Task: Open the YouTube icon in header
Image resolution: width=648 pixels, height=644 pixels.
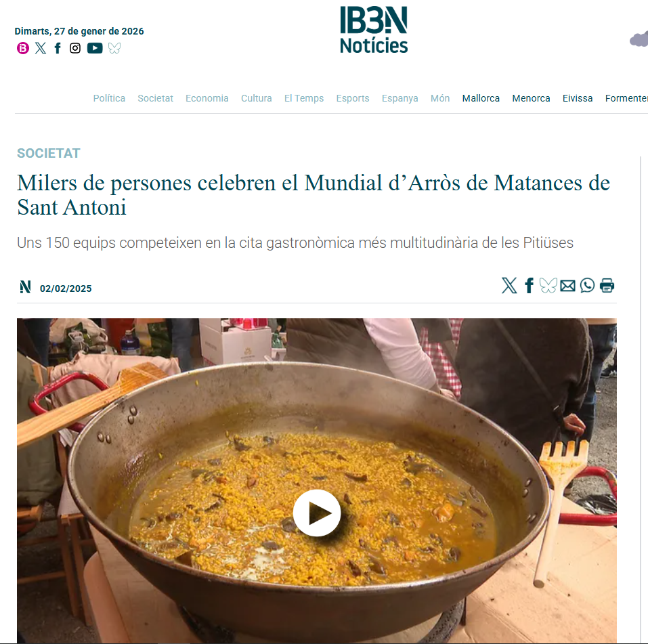Action: pyautogui.click(x=95, y=48)
